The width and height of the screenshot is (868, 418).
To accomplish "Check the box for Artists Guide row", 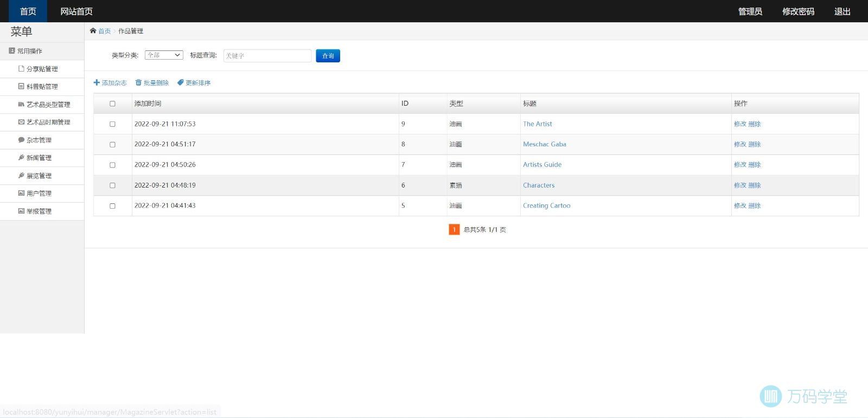I will [x=113, y=165].
